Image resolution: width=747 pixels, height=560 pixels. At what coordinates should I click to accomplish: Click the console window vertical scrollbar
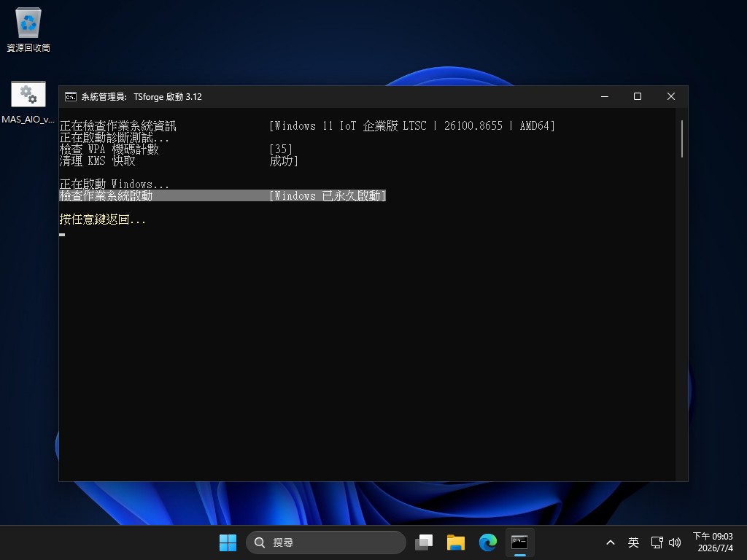(682, 295)
